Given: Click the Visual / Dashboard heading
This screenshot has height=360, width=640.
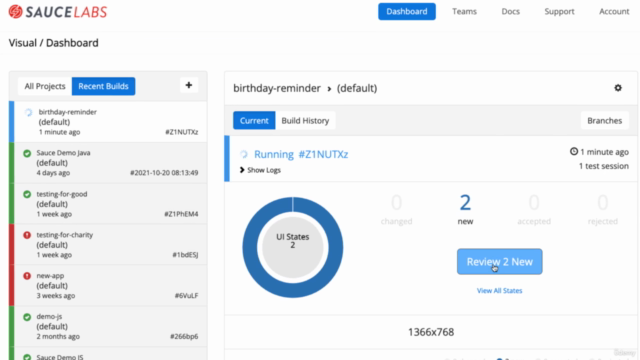Looking at the screenshot, I should 53,43.
